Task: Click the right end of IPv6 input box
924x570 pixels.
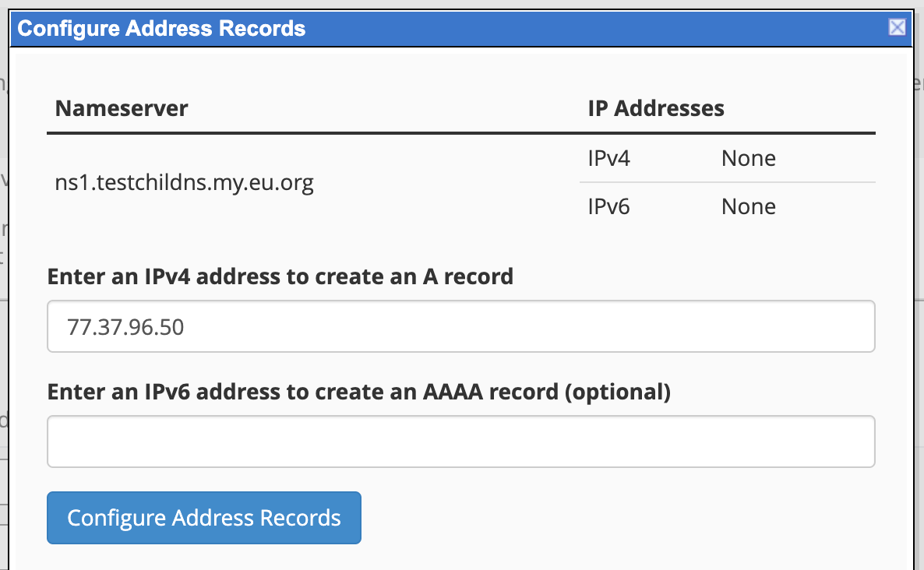Action: pyautogui.click(x=857, y=442)
